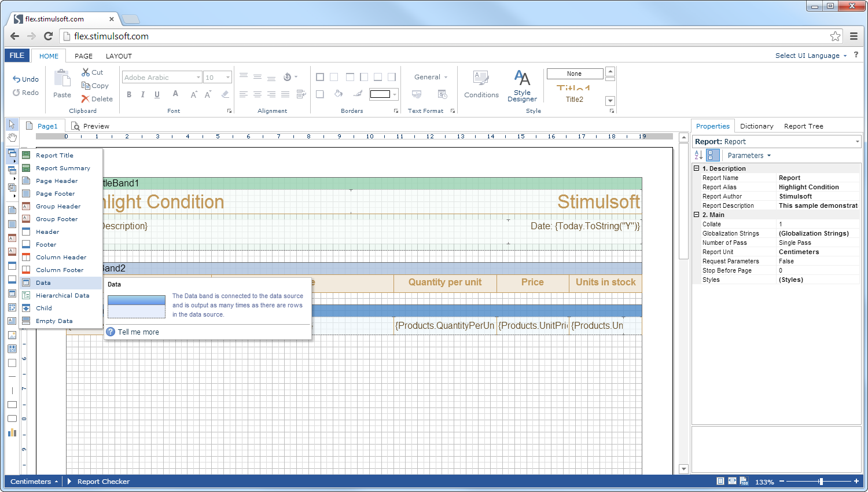Launch the Style Designer
The image size is (868, 492).
click(522, 85)
